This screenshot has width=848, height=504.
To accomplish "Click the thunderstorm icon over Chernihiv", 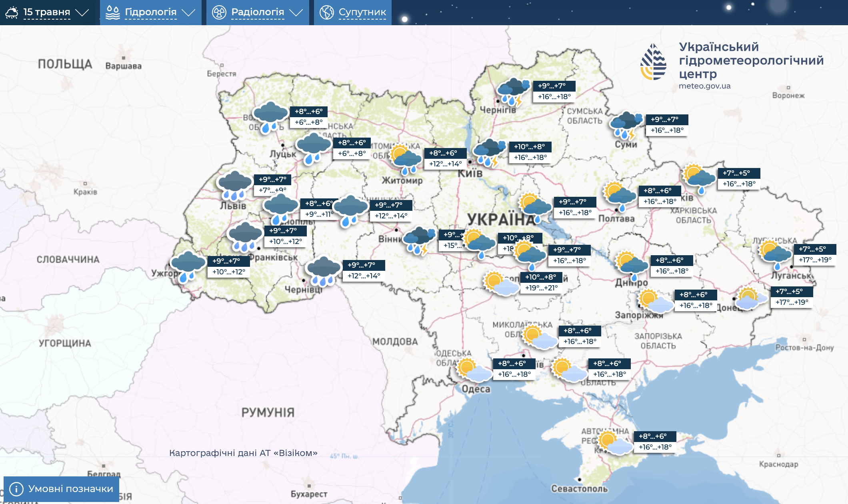I will click(513, 92).
